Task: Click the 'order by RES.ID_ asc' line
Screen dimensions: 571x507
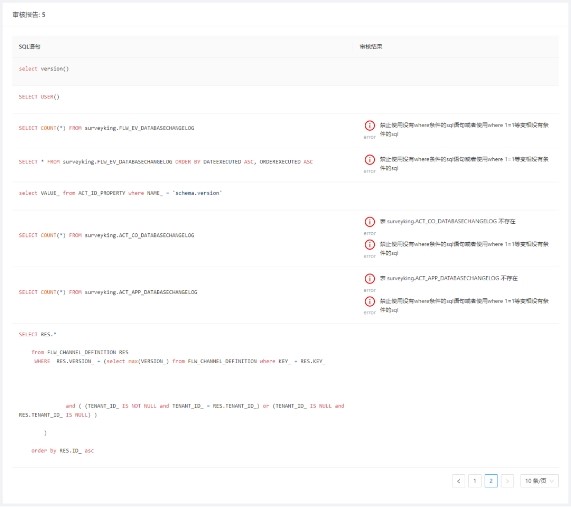Action: point(62,451)
